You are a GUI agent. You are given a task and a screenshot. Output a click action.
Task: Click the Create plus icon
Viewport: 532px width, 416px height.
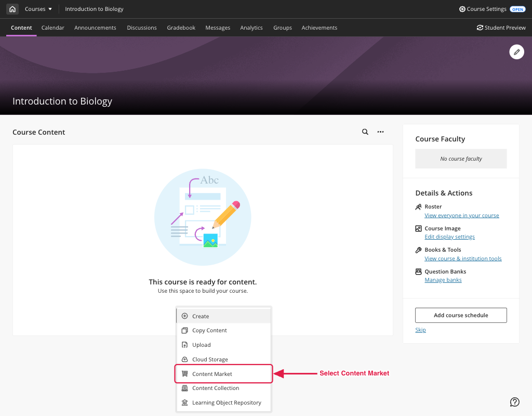tap(184, 316)
